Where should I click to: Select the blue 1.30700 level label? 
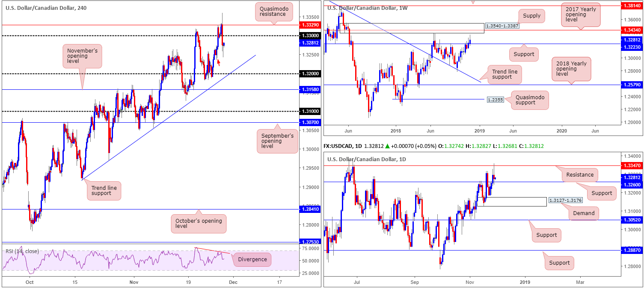point(310,123)
